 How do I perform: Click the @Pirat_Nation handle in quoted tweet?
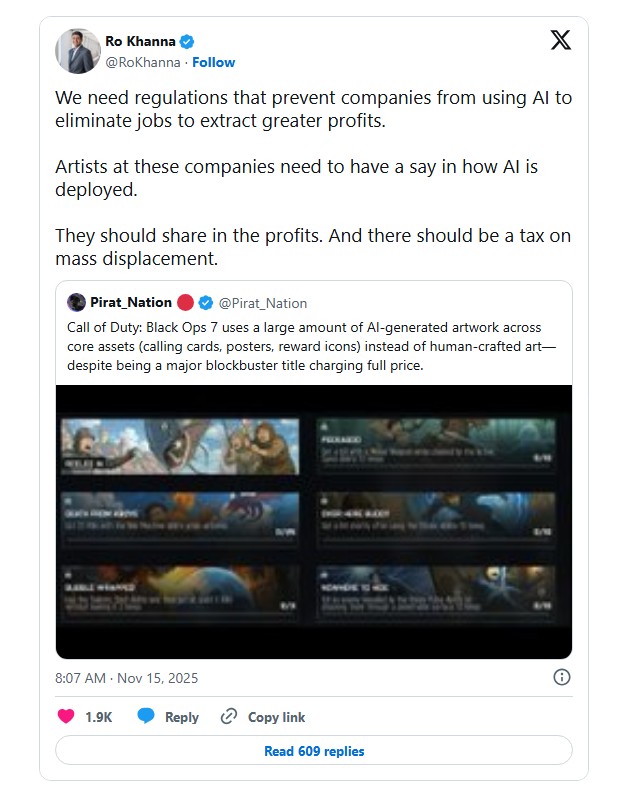pyautogui.click(x=262, y=303)
